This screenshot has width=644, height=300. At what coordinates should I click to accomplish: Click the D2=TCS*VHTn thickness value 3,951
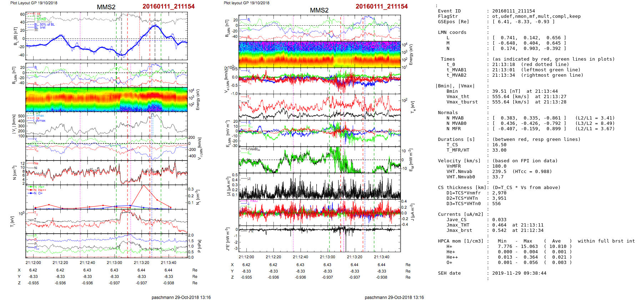point(499,198)
